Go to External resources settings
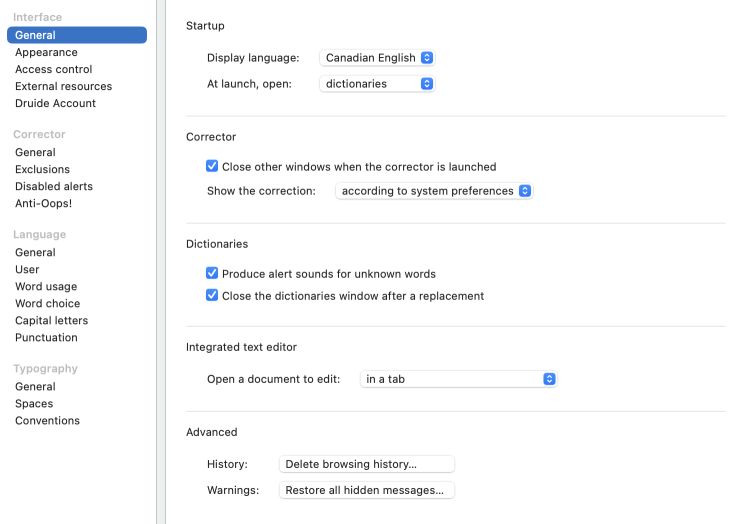 (63, 86)
